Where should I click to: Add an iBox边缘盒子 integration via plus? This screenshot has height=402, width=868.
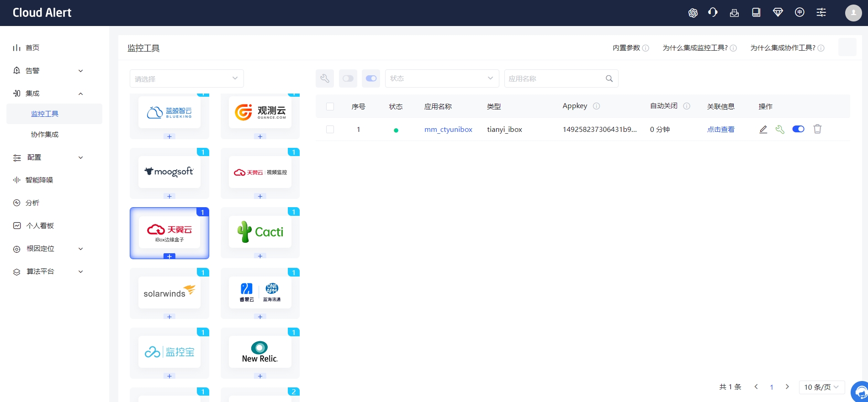click(169, 256)
